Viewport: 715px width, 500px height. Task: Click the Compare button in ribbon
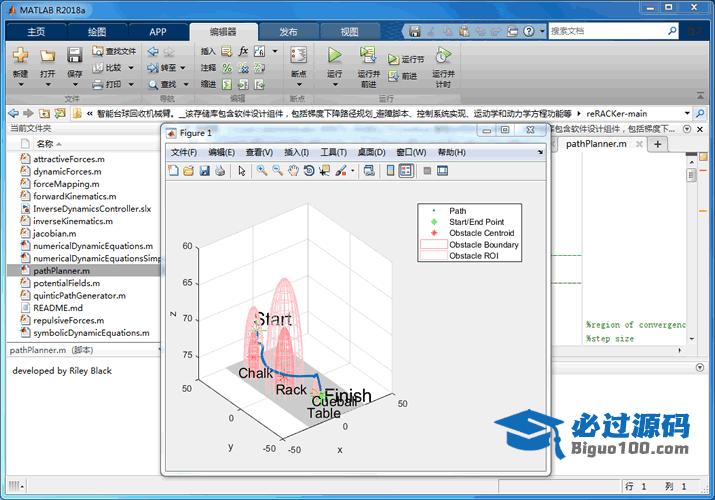coord(109,68)
